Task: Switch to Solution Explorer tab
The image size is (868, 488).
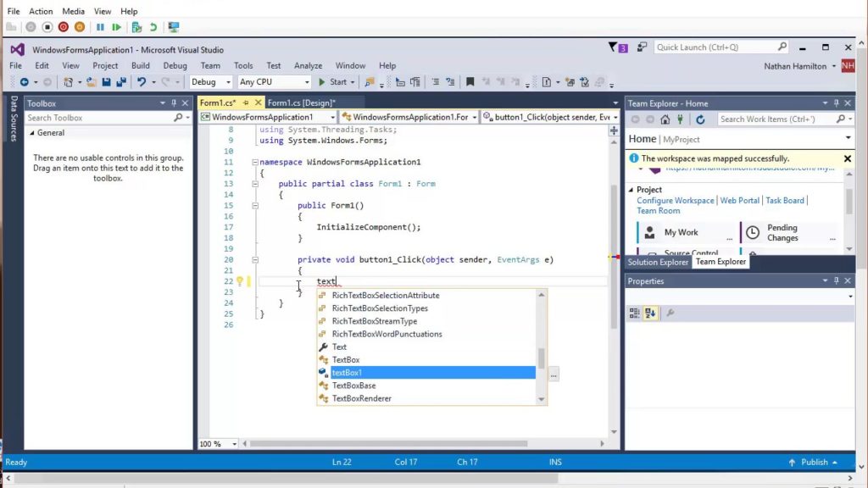Action: point(658,263)
